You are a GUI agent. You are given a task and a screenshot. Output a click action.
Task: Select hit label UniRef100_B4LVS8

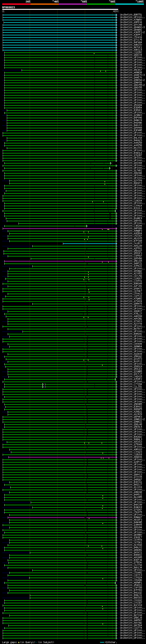click(x=131, y=138)
